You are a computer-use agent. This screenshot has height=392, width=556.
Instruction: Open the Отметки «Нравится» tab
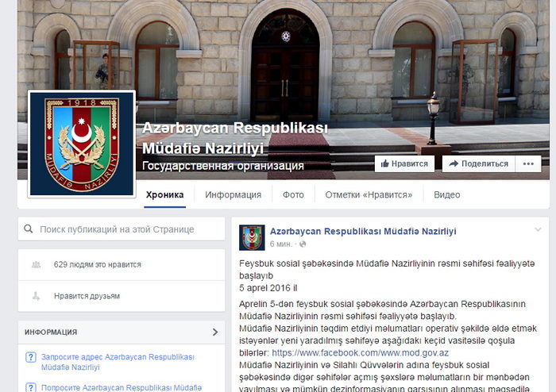[369, 194]
